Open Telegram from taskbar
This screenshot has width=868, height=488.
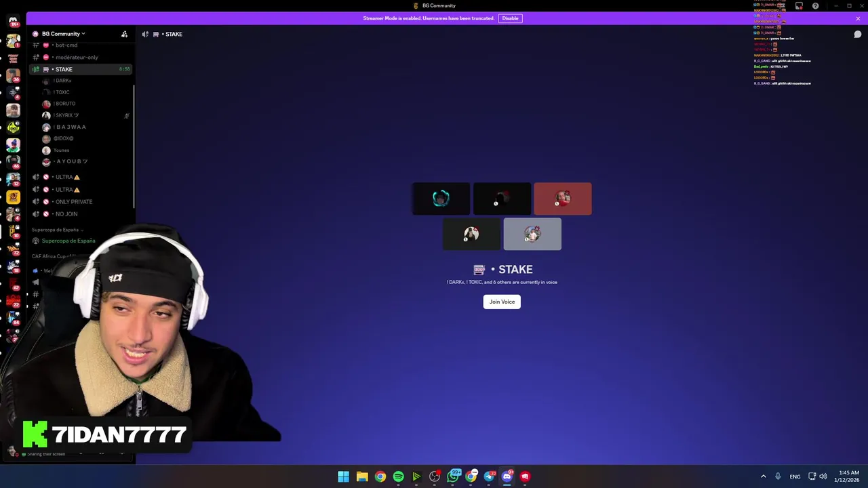(489, 476)
